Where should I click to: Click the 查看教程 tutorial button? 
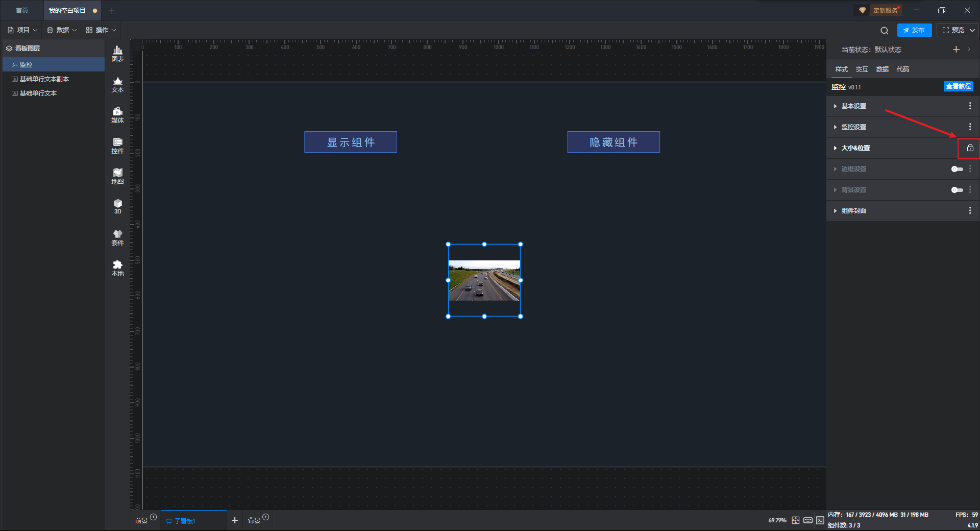(958, 86)
